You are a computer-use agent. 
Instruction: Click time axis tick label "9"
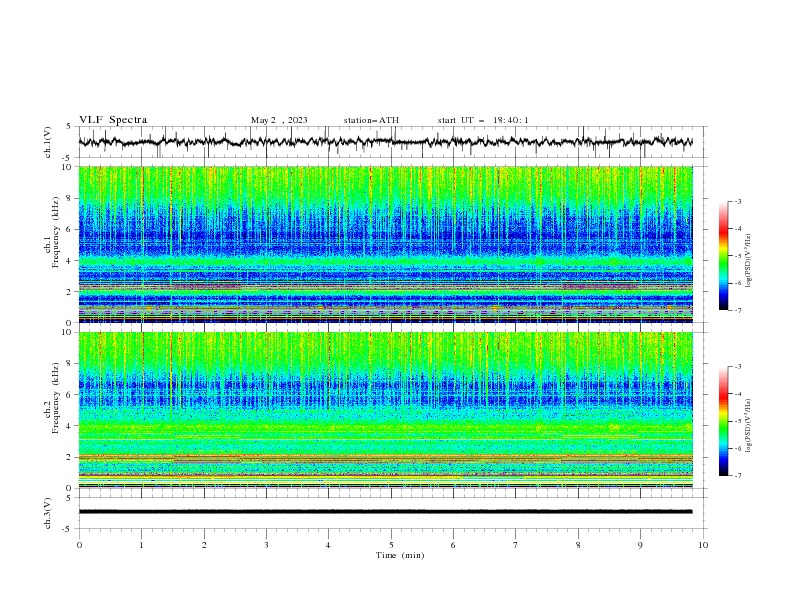coord(640,545)
